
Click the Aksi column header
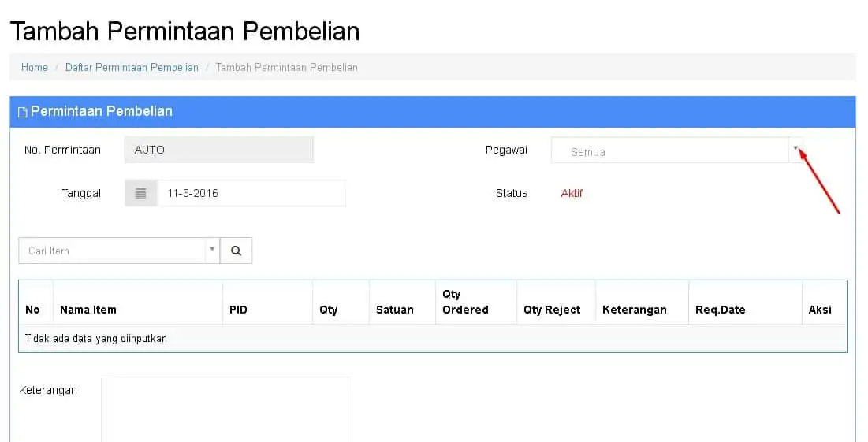click(820, 310)
